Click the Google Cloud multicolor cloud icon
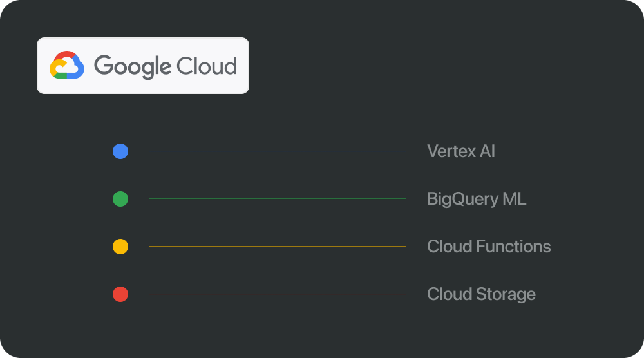 pos(67,66)
